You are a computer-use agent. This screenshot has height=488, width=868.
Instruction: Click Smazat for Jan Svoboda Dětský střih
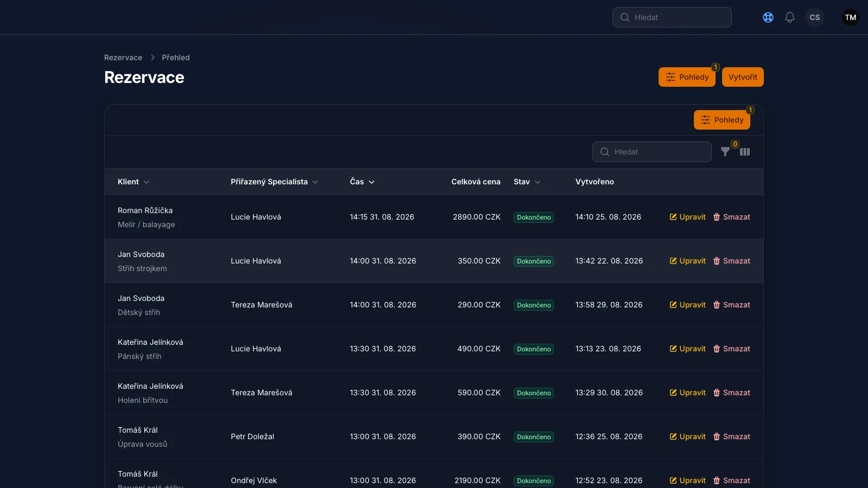[x=732, y=305]
